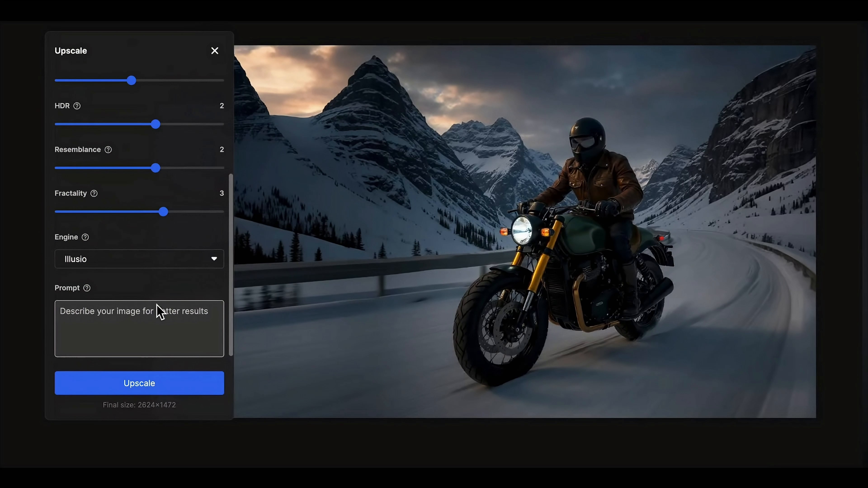Viewport: 868px width, 488px height.
Task: Click the Final size 2624×1472 text
Action: (x=139, y=405)
